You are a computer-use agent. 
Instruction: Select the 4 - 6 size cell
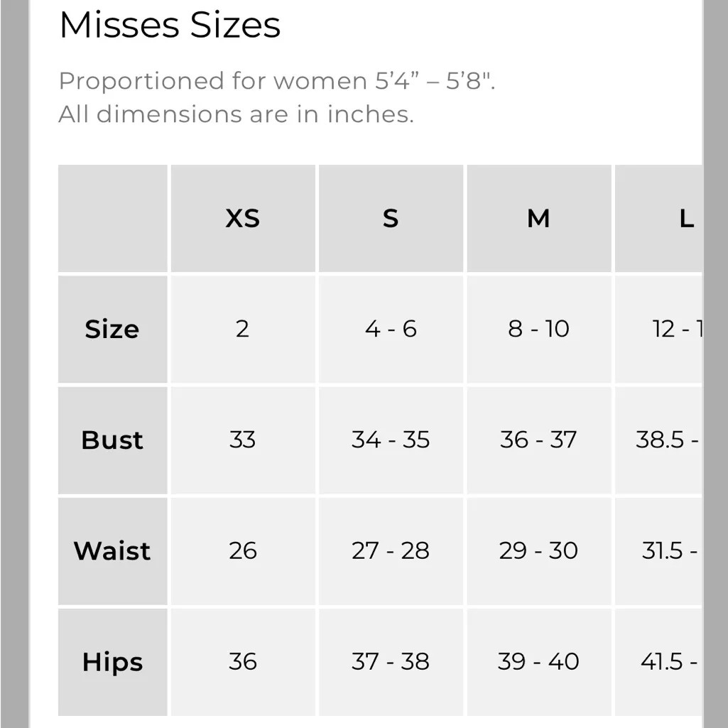pyautogui.click(x=391, y=329)
